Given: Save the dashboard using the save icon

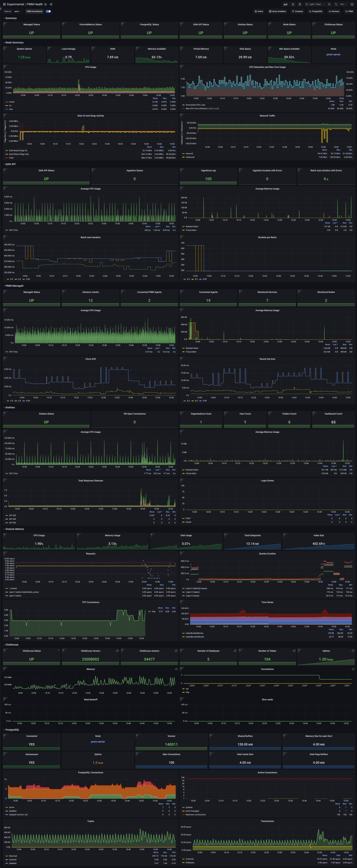Looking at the screenshot, I should [x=293, y=4].
